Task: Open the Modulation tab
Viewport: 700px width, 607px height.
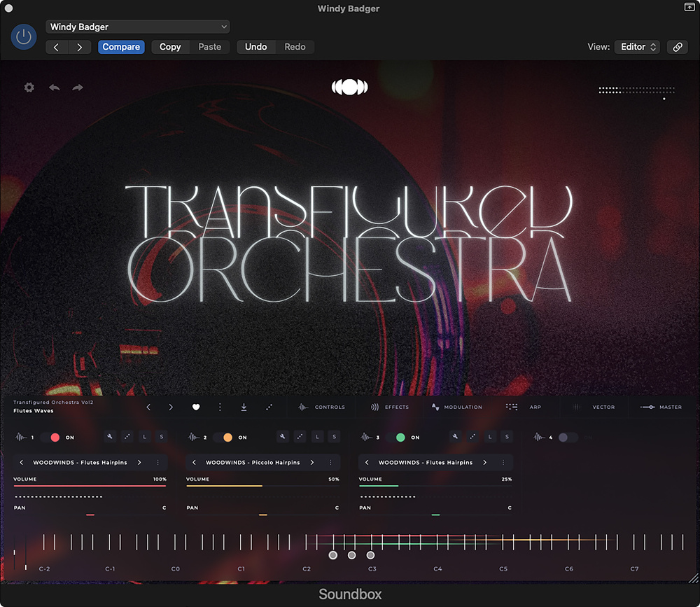Action: (x=456, y=407)
